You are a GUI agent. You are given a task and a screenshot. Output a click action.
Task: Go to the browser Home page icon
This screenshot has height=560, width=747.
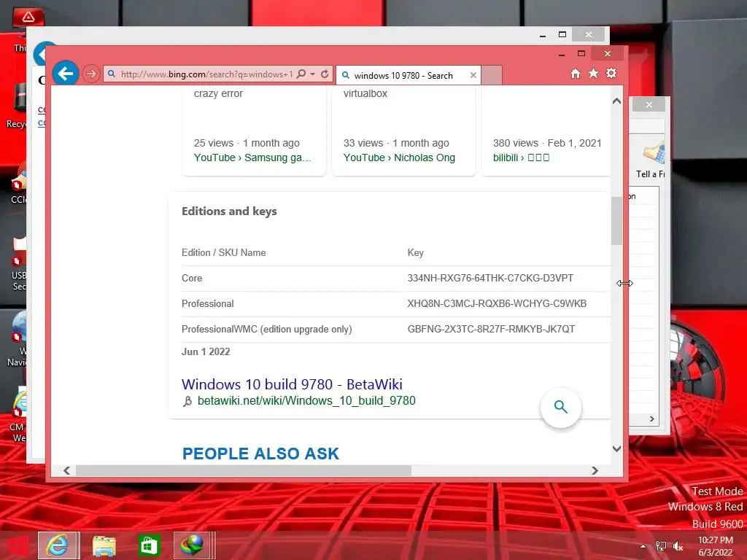(x=576, y=74)
